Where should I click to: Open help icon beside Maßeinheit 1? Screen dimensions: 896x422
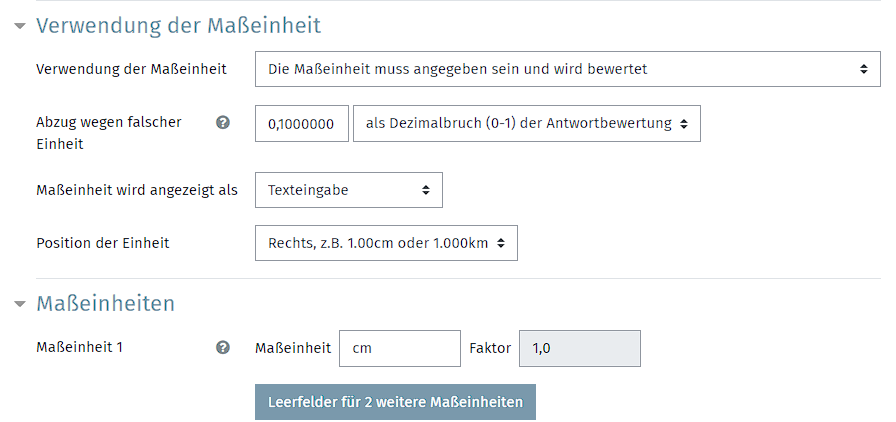223,348
